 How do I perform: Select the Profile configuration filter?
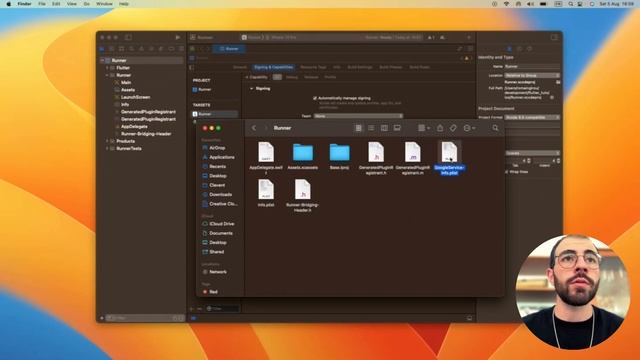pyautogui.click(x=330, y=77)
